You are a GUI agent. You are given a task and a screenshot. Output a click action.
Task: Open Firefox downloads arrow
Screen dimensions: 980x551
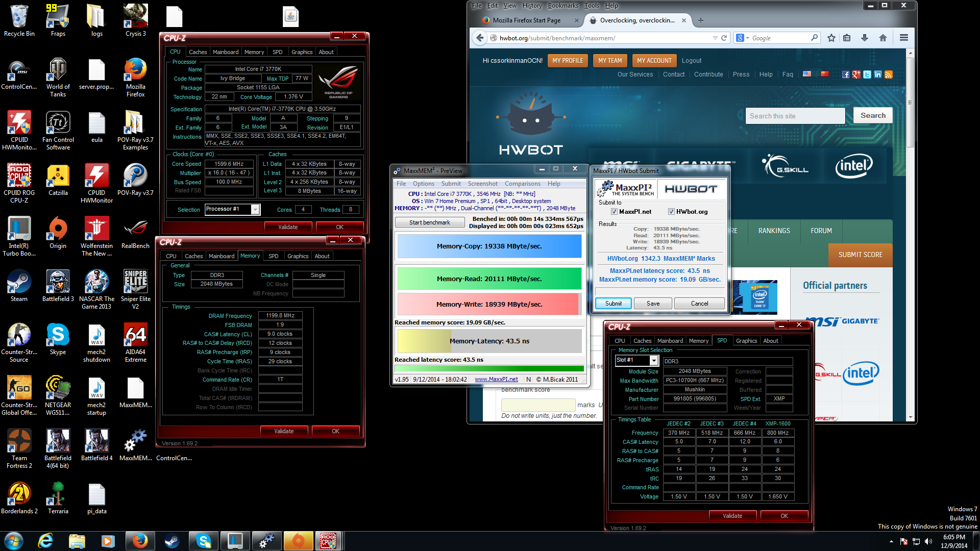point(865,38)
